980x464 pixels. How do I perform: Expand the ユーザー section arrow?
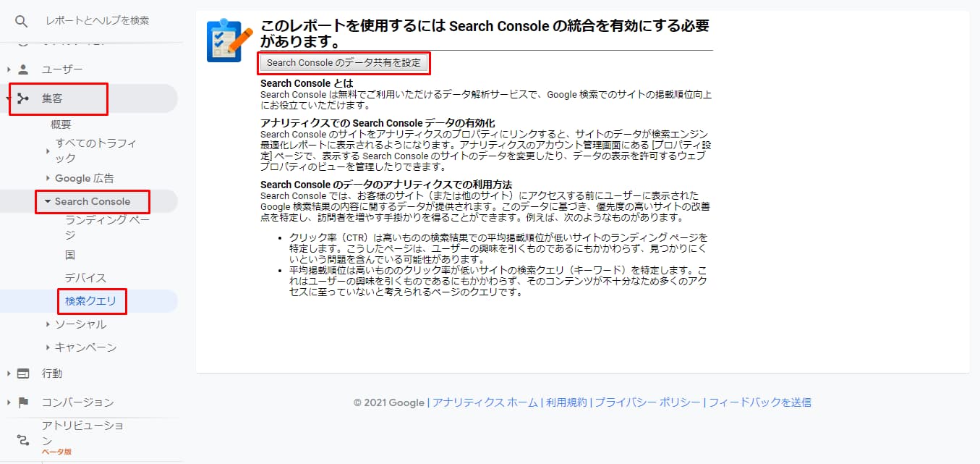coord(9,69)
